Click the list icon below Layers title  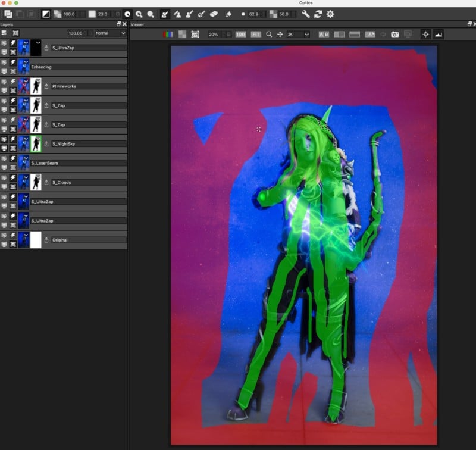[x=4, y=33]
